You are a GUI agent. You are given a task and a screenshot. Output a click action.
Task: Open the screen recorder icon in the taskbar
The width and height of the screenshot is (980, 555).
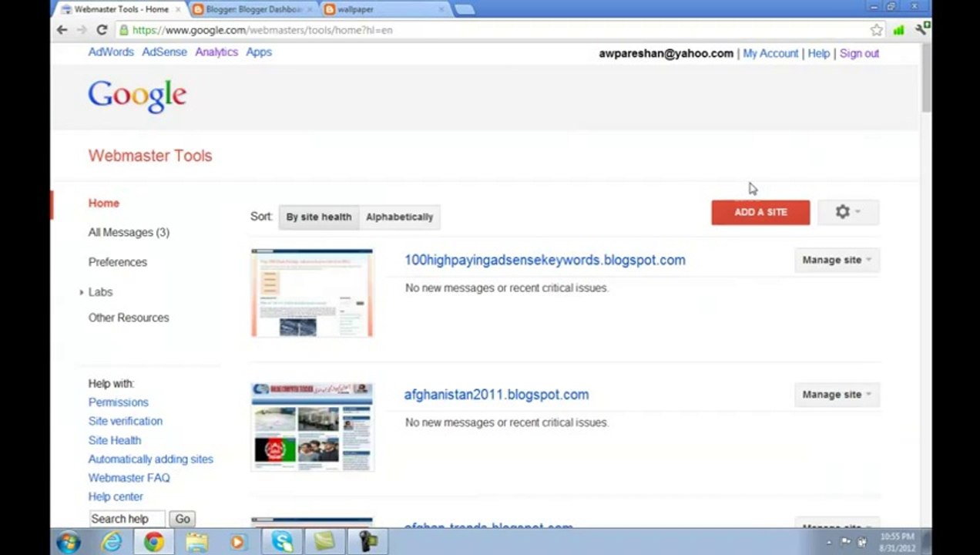367,542
